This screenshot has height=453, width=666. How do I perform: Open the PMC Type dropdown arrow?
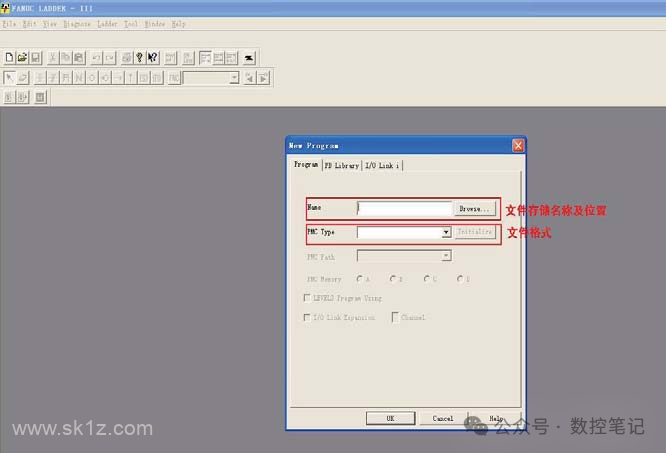tap(446, 232)
